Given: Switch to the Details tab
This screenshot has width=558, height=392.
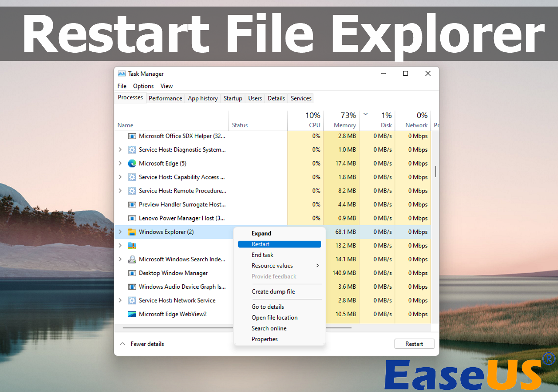Looking at the screenshot, I should coord(276,98).
